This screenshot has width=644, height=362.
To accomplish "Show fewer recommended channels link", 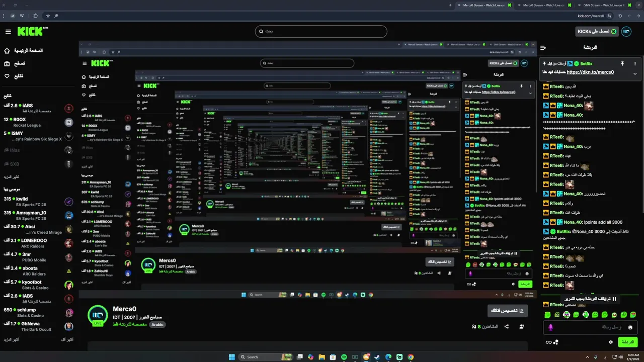I will (67, 340).
